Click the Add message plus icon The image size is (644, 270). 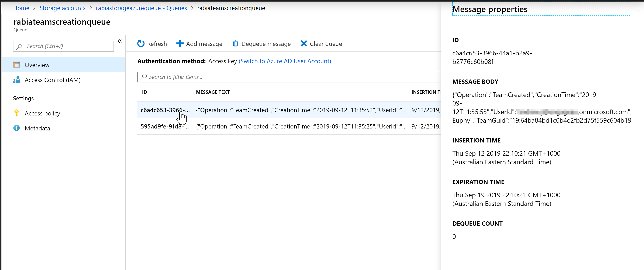coord(180,44)
